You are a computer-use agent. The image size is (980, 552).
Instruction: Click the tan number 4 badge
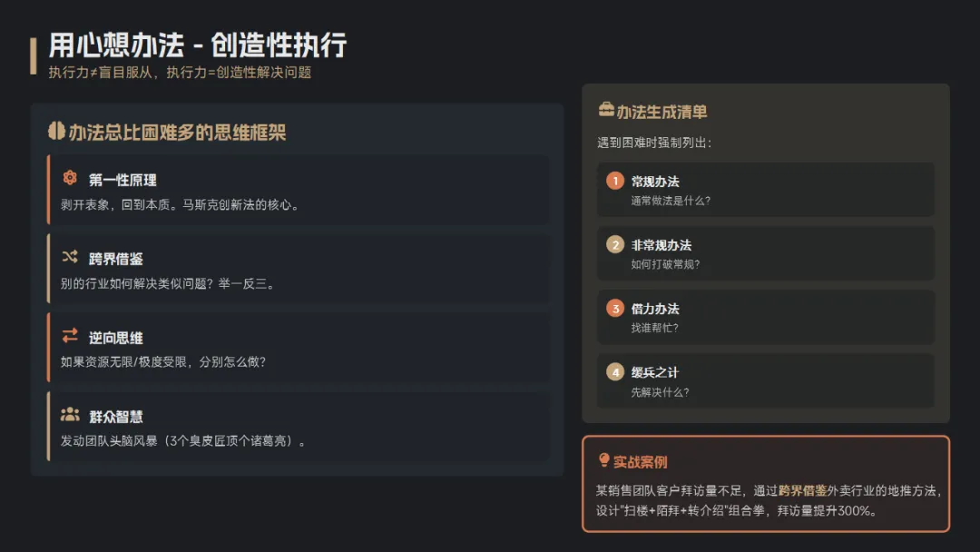click(615, 372)
